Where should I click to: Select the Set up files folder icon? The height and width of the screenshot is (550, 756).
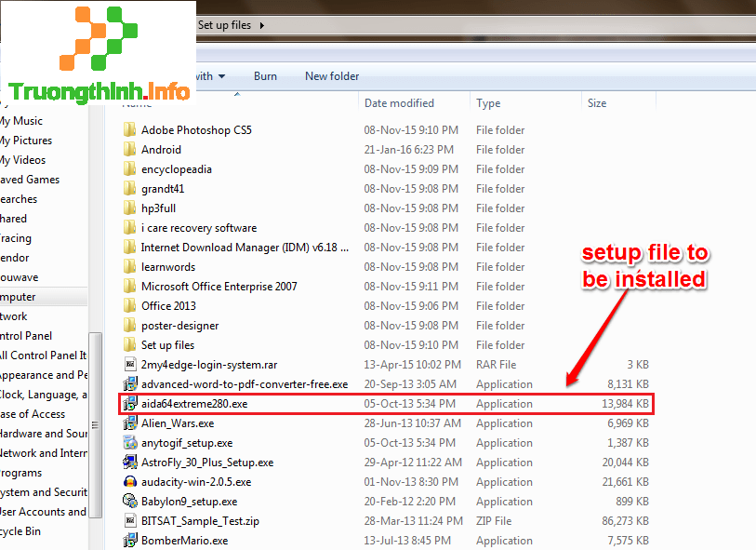click(129, 345)
